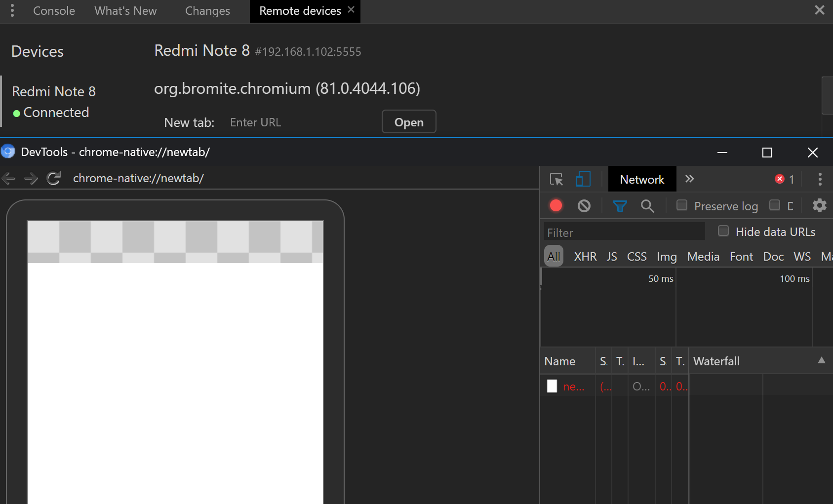Filter requests by JS
Viewport: 833px width, 504px height.
pyautogui.click(x=612, y=257)
